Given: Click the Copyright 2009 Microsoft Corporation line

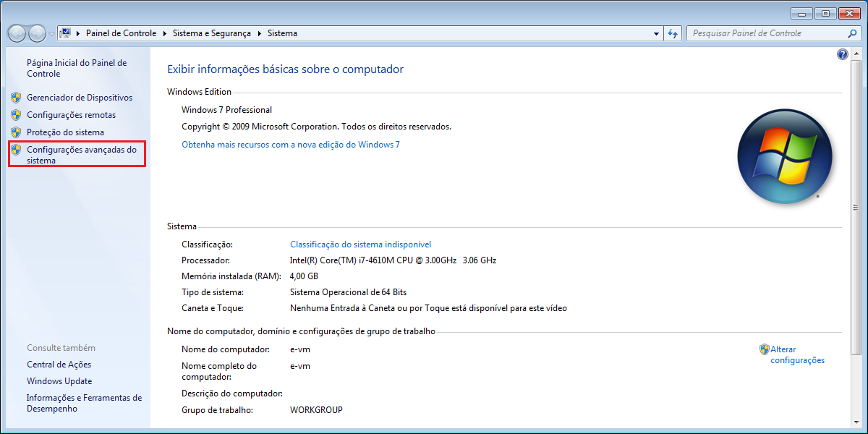Looking at the screenshot, I should point(316,127).
